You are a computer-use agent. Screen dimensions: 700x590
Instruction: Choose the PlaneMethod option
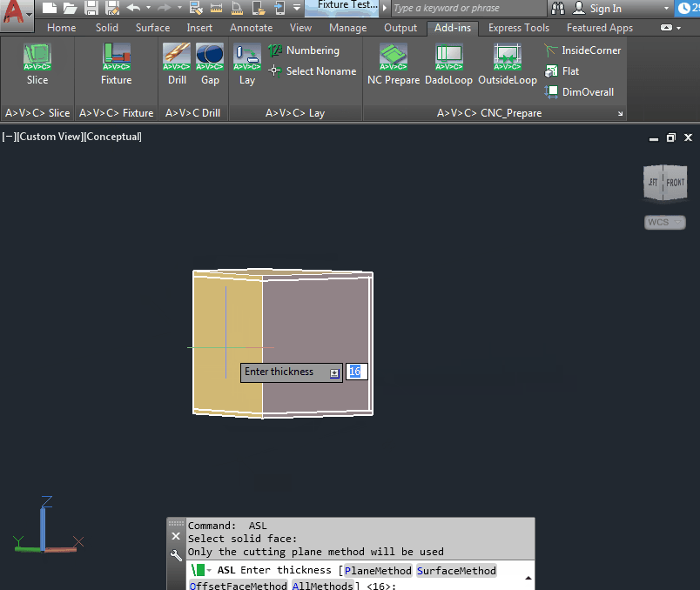click(x=378, y=570)
